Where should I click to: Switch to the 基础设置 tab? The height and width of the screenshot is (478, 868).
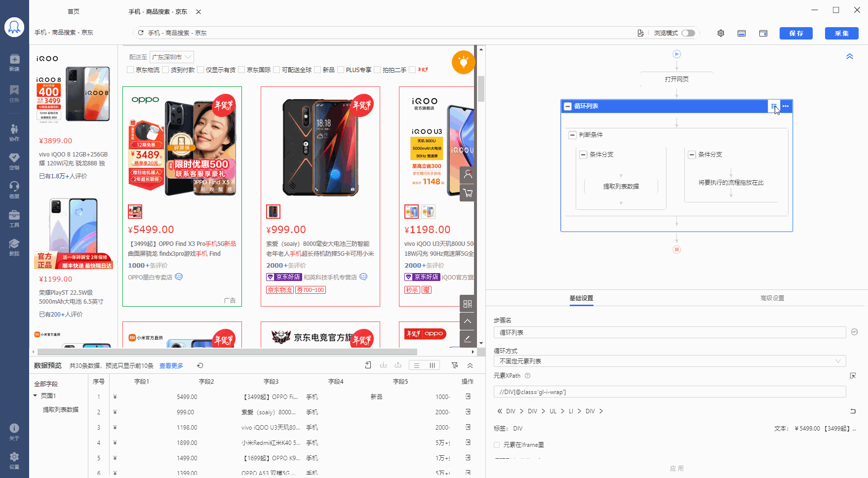click(x=581, y=298)
